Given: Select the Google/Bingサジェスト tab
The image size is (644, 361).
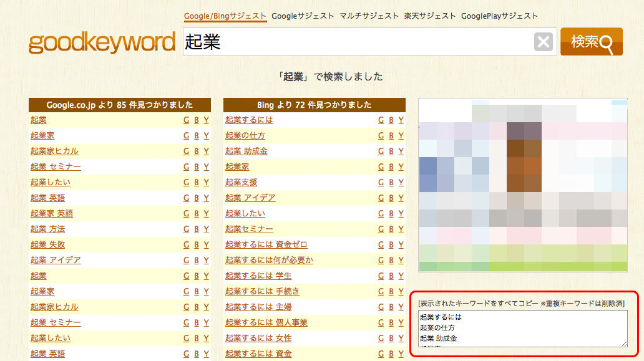Looking at the screenshot, I should [225, 16].
